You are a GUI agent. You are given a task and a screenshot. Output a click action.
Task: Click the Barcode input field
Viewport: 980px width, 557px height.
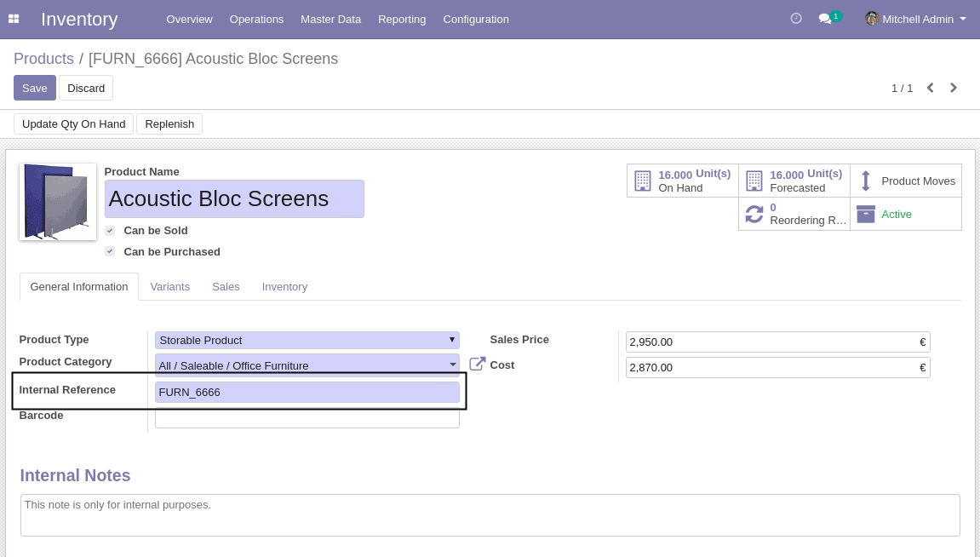click(x=307, y=418)
